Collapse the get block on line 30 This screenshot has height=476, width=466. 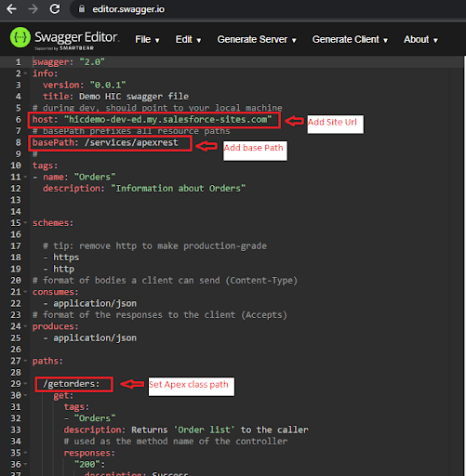pos(25,395)
